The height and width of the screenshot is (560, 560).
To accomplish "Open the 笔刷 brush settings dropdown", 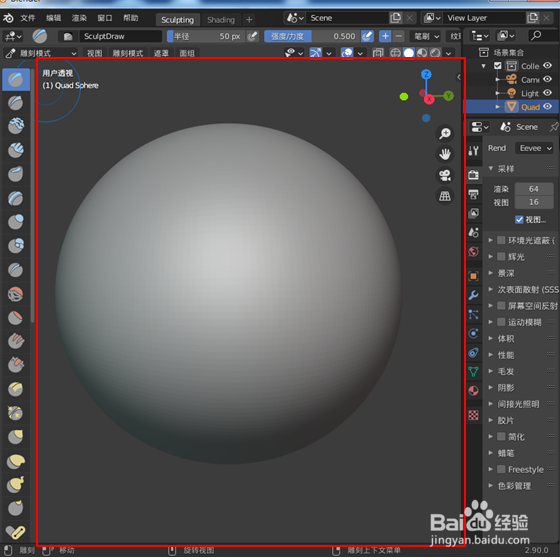I will pos(426,36).
